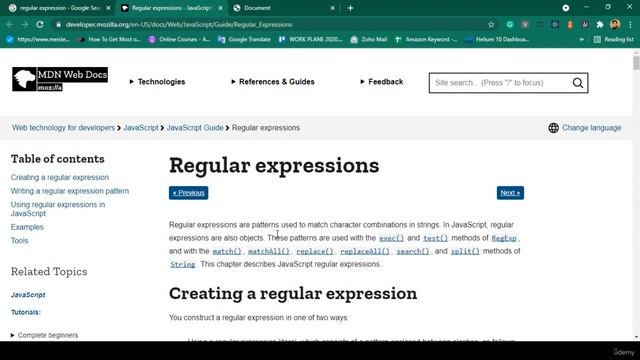Open the match() method link
This screenshot has height=360, width=640.
pyautogui.click(x=227, y=251)
